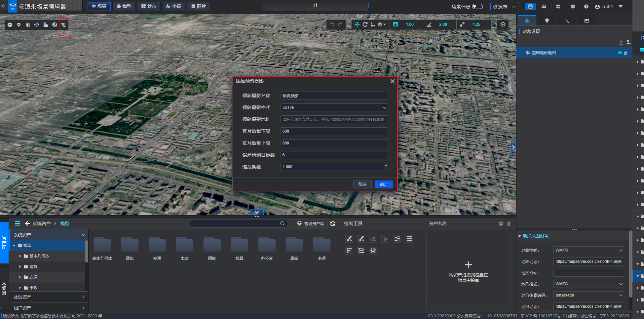Increase 缩放系数 with the up stepper
The height and width of the screenshot is (319, 644).
click(386, 165)
